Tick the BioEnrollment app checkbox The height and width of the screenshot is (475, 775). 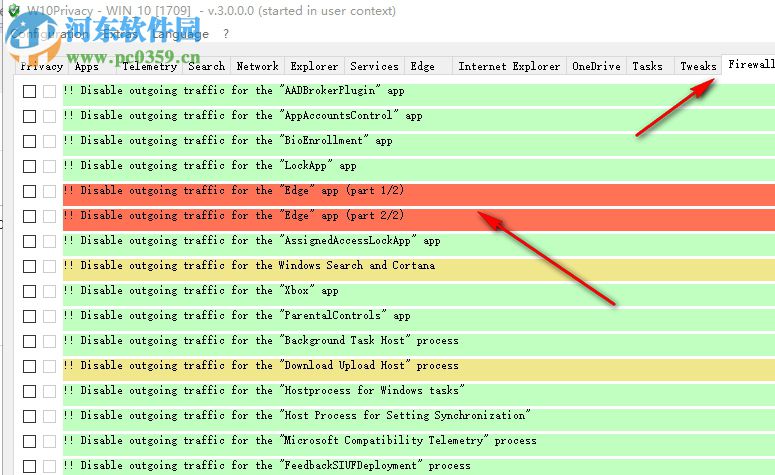point(29,141)
